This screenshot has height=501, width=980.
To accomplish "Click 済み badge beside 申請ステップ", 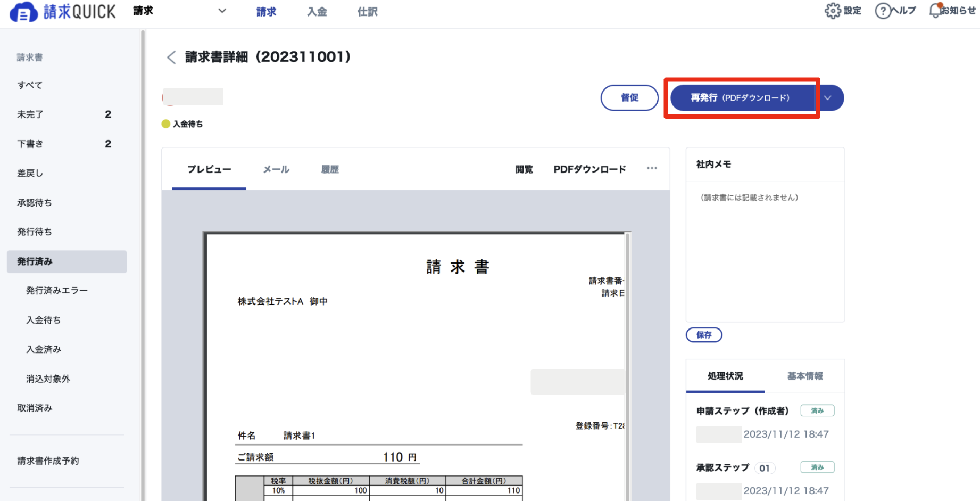I will coord(817,410).
